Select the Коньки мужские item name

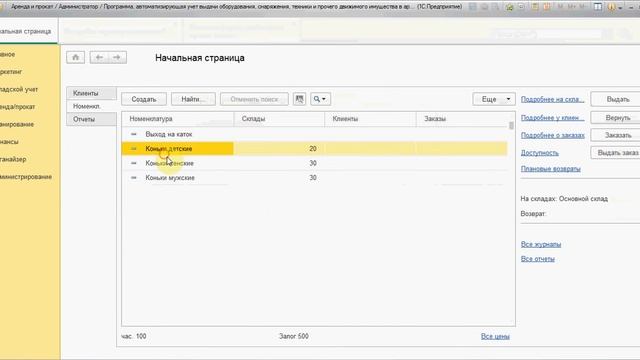pyautogui.click(x=170, y=178)
